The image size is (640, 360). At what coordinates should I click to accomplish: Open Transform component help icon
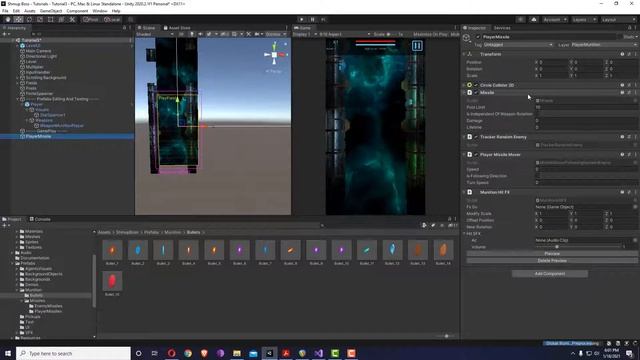point(622,54)
